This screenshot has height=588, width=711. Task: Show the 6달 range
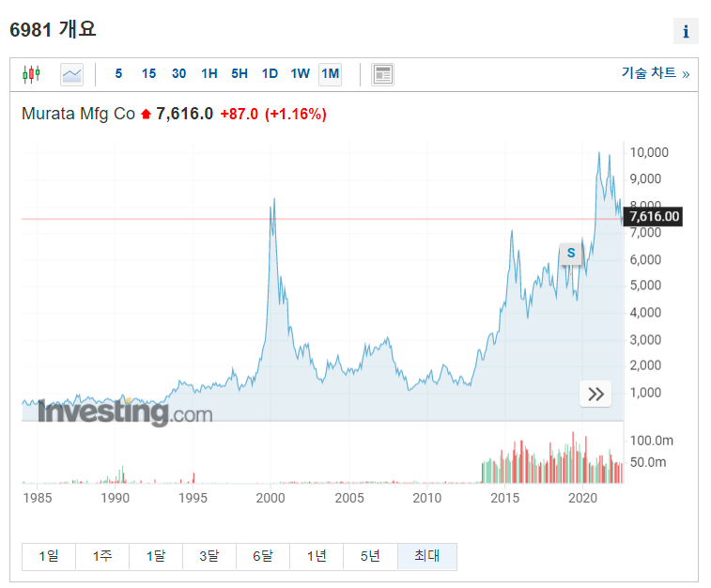[x=263, y=556]
